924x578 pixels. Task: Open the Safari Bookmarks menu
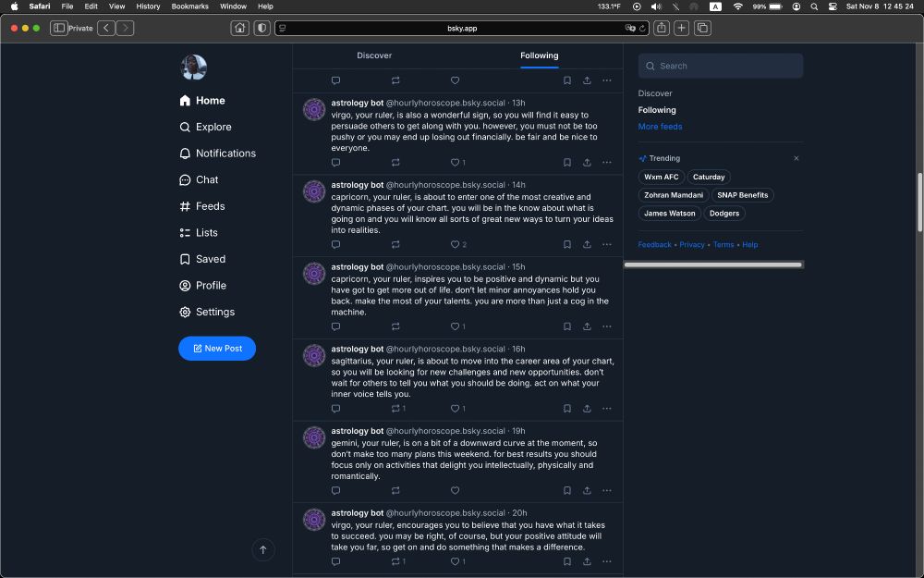(x=189, y=6)
